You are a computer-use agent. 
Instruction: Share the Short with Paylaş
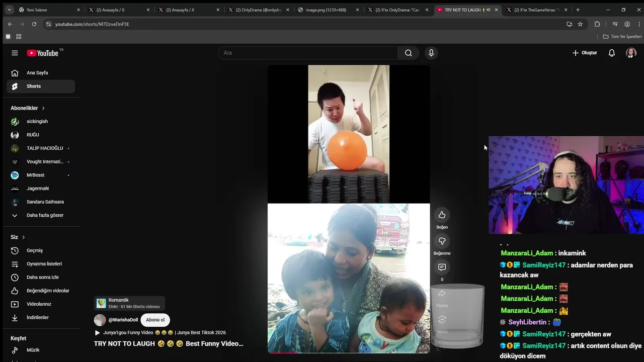(x=442, y=294)
